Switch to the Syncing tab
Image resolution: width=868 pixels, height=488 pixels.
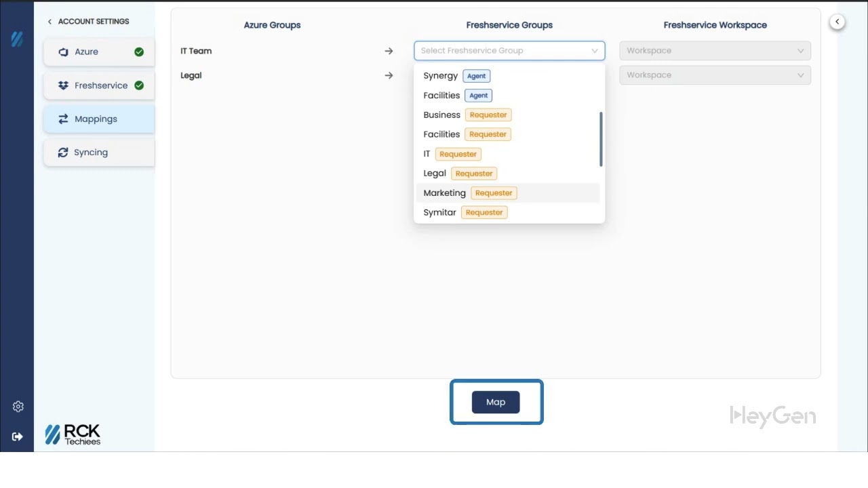tap(99, 152)
